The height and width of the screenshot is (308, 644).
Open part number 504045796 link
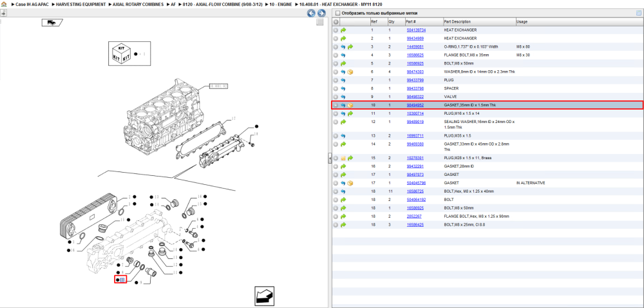pos(416,183)
